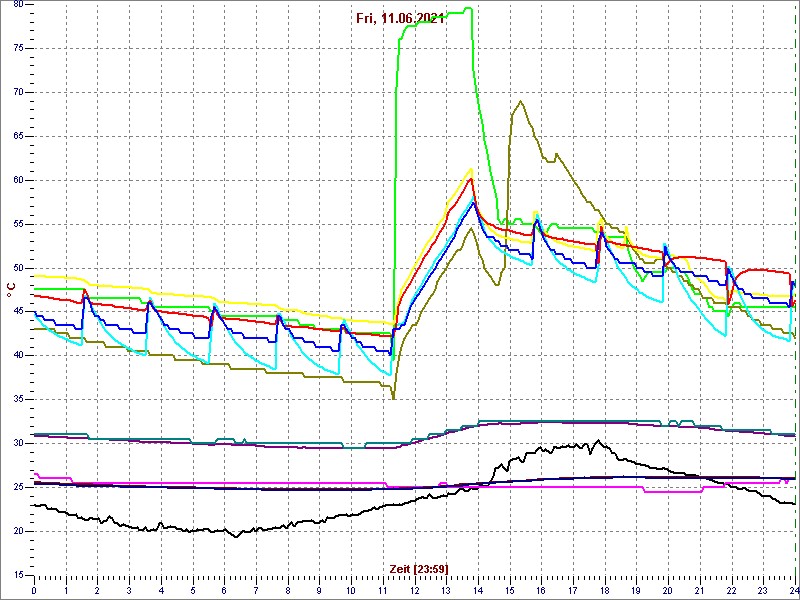
Task: Click the olive curve's peak near 69°C
Action: tap(520, 101)
